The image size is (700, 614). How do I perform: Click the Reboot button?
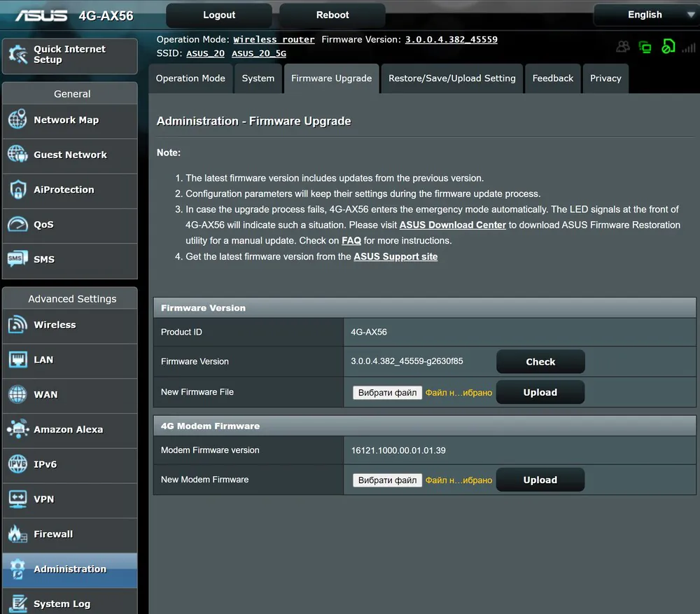[x=332, y=15]
